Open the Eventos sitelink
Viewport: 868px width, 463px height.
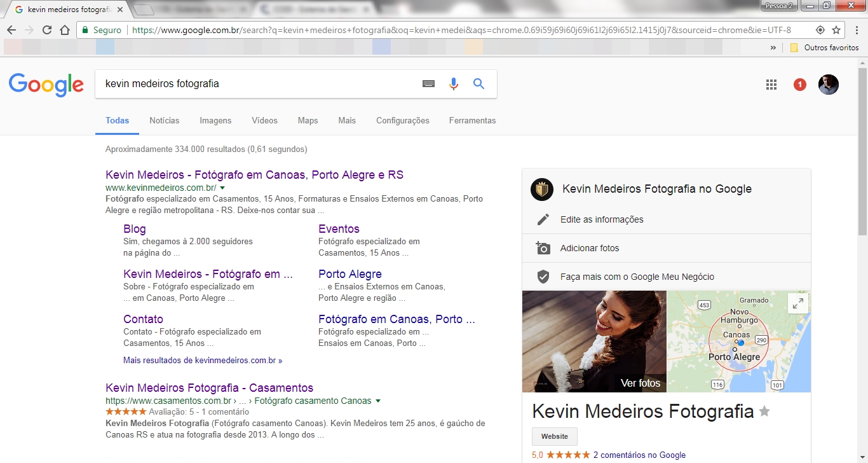click(339, 229)
